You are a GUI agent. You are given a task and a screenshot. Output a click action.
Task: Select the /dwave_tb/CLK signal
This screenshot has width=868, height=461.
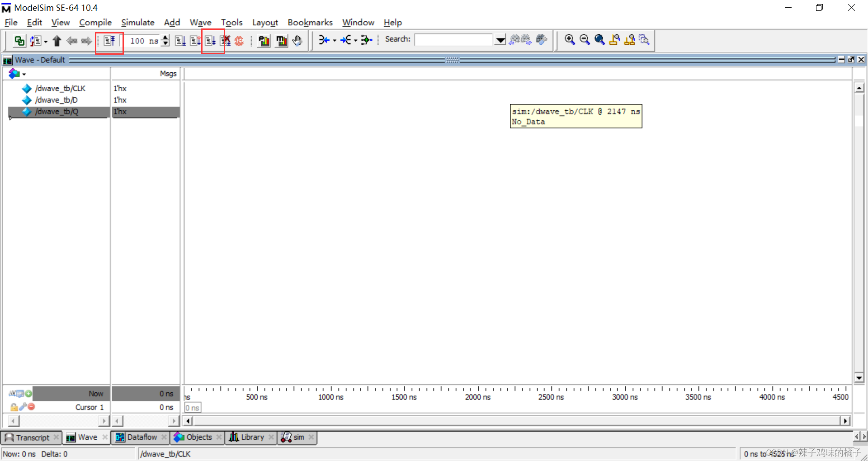click(x=60, y=89)
